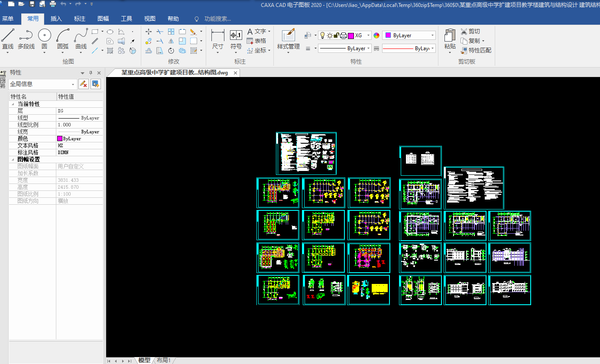
Task: Switch to the 标注 ribbon tab
Action: (x=80, y=19)
